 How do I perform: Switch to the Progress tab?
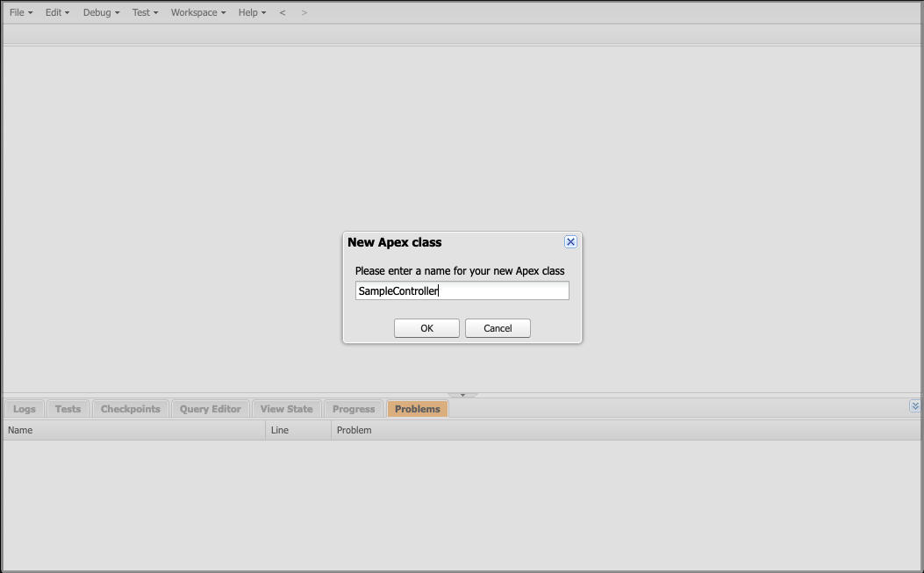354,409
